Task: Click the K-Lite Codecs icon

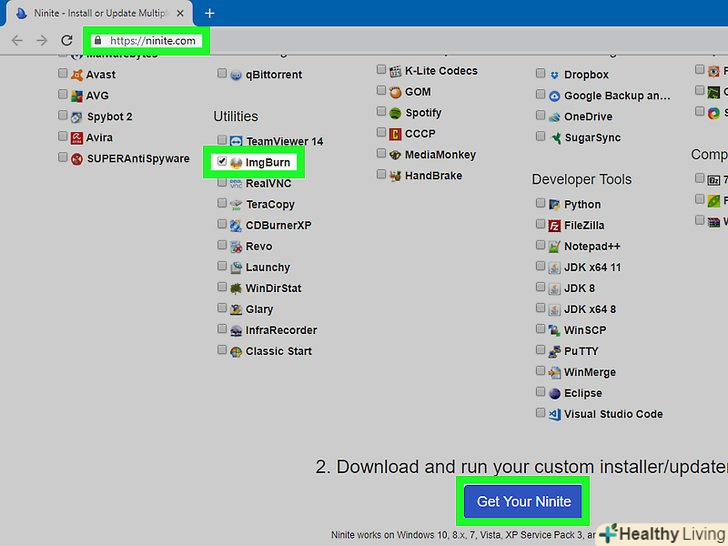Action: (395, 71)
